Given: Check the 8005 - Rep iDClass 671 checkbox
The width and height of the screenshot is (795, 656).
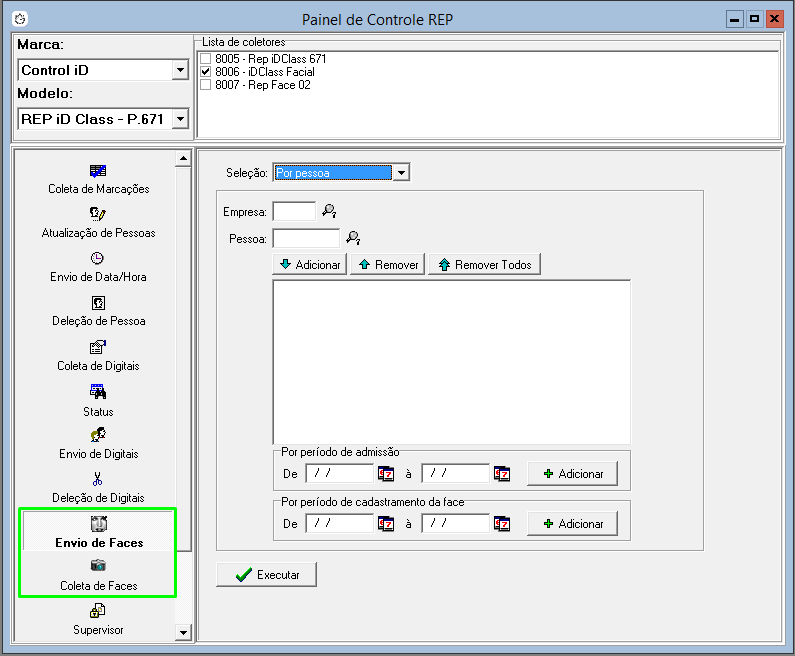Looking at the screenshot, I should (x=206, y=59).
